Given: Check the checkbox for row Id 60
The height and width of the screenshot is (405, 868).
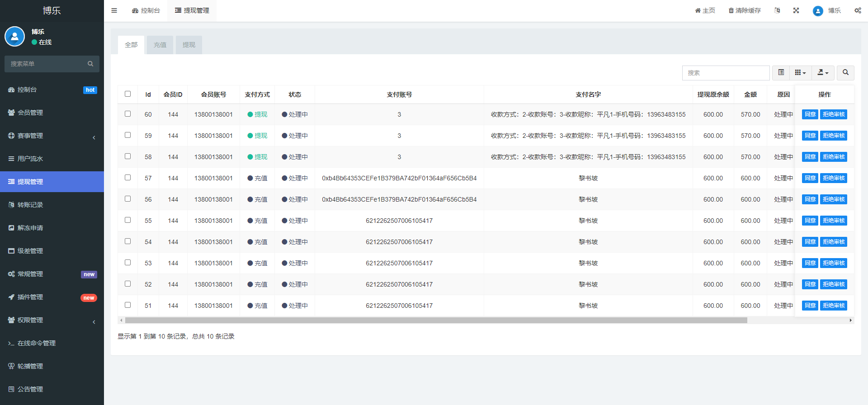Looking at the screenshot, I should [x=127, y=114].
